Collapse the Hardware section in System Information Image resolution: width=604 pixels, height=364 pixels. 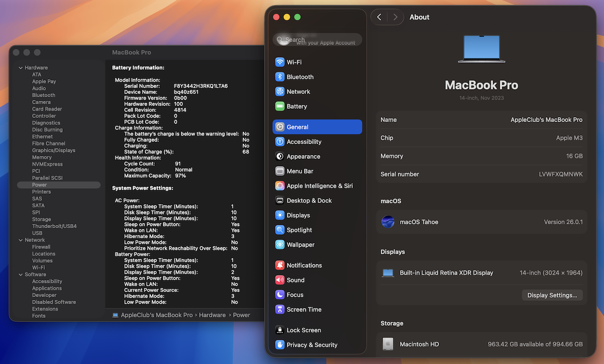pos(21,68)
